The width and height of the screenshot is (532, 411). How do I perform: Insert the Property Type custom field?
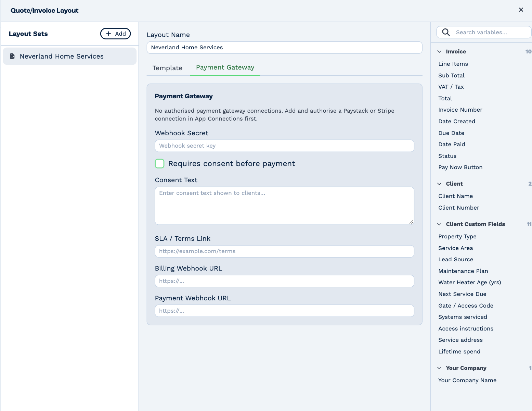(457, 236)
